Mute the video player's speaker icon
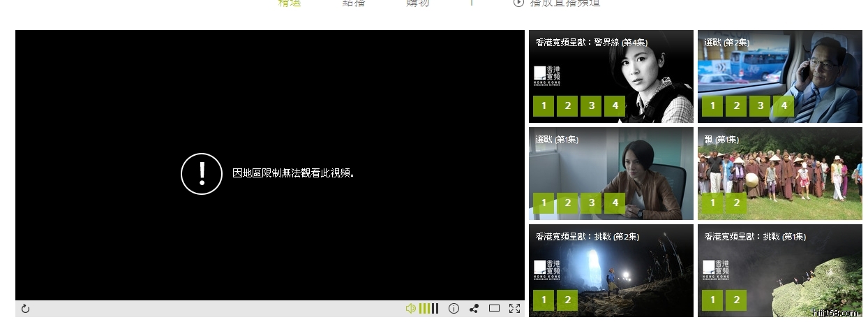 click(411, 309)
